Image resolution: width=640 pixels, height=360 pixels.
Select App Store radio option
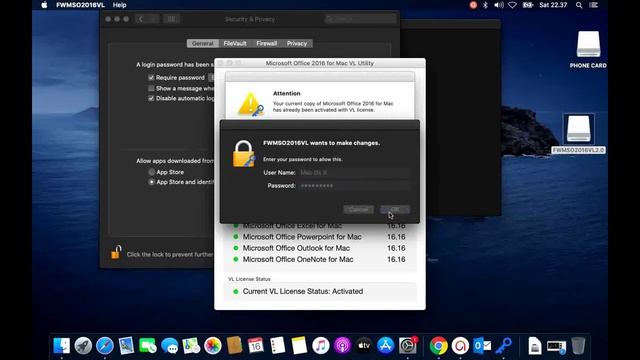pyautogui.click(x=151, y=172)
